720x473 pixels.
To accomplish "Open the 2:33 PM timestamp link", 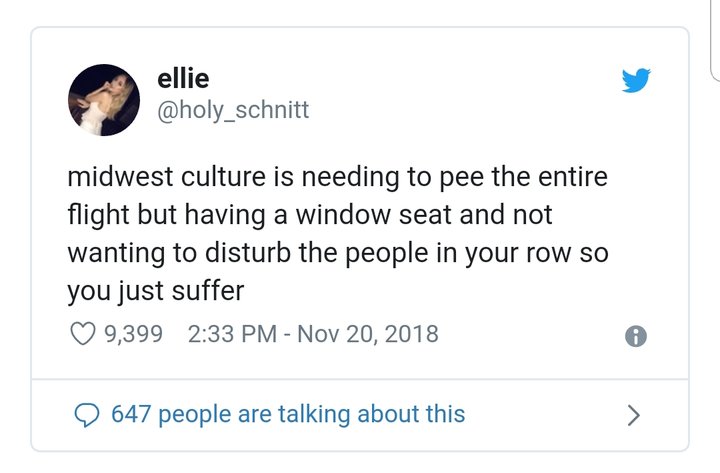I will pyautogui.click(x=232, y=334).
